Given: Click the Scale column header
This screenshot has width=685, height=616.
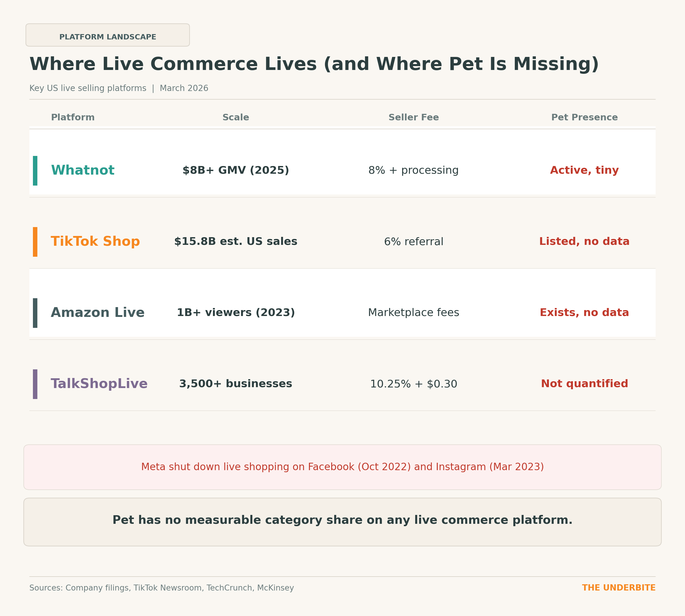Looking at the screenshot, I should point(236,117).
